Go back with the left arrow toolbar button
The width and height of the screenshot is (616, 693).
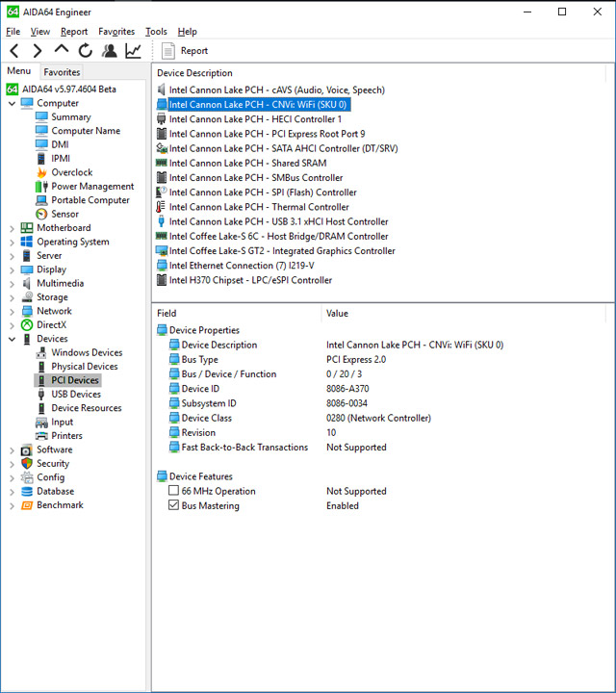(x=14, y=51)
